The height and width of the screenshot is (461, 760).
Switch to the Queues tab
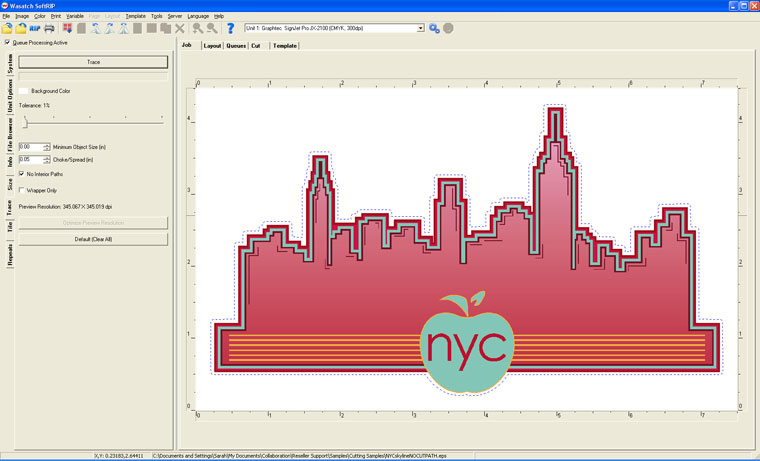236,46
